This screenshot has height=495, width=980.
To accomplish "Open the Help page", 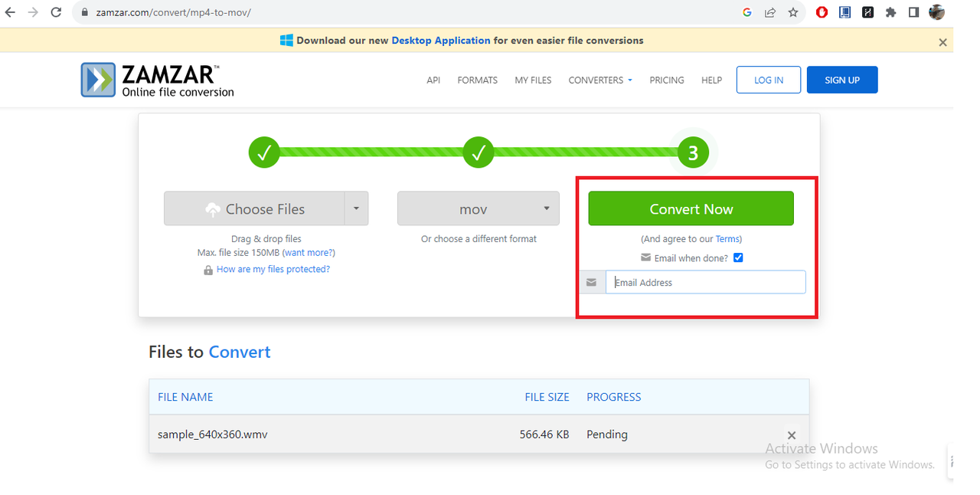I will coord(711,80).
